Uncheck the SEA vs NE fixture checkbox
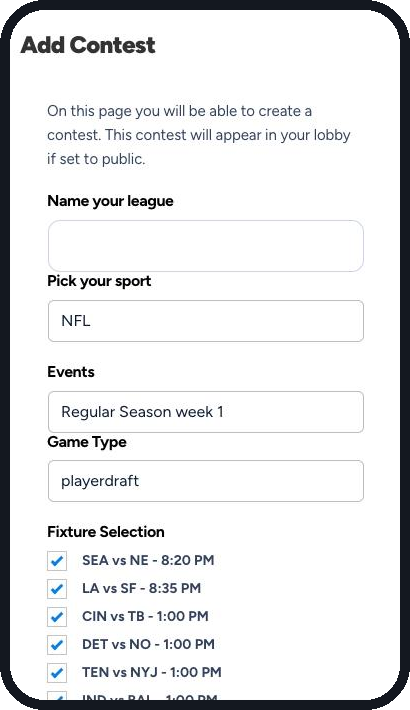This screenshot has height=710, width=410. point(57,561)
